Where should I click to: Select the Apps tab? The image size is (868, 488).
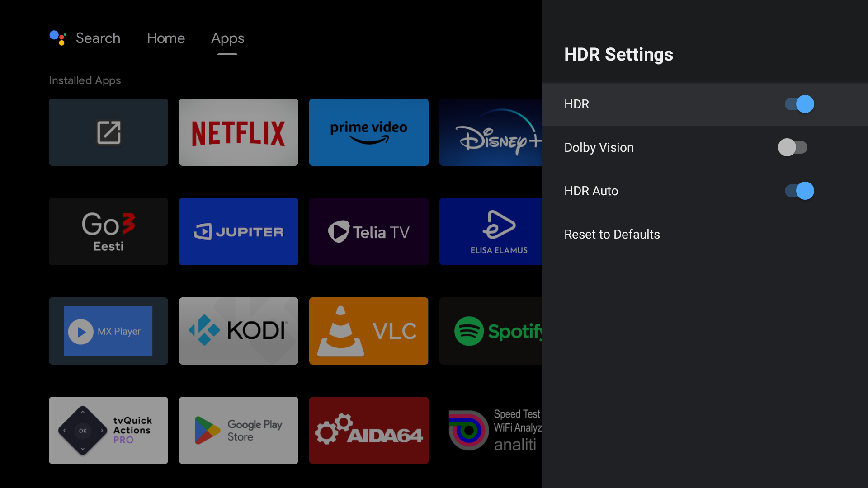pos(227,38)
